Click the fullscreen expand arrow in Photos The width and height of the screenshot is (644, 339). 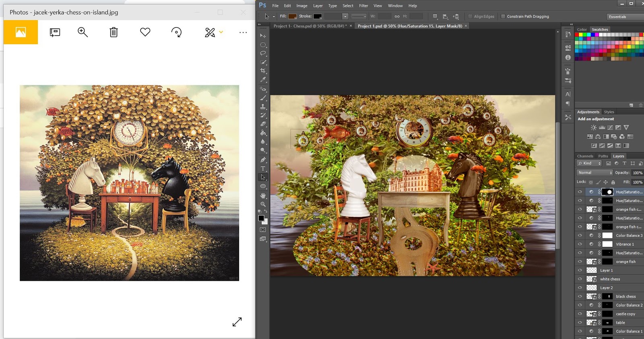point(237,322)
